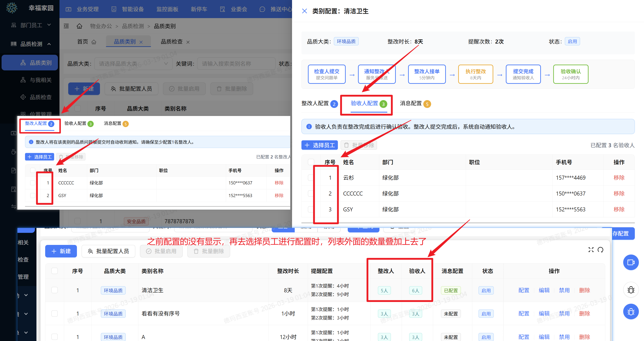
Task: Click 移除 link on the GSY row
Action: pos(619,209)
